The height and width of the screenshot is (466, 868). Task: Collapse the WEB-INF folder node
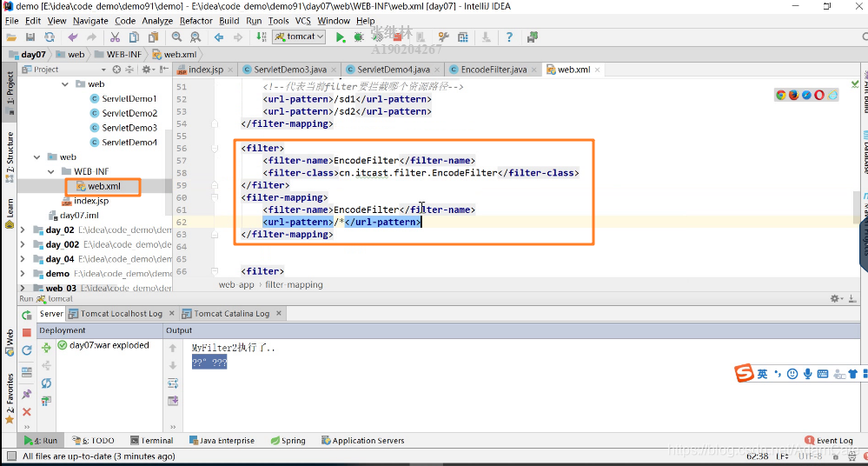(x=51, y=171)
